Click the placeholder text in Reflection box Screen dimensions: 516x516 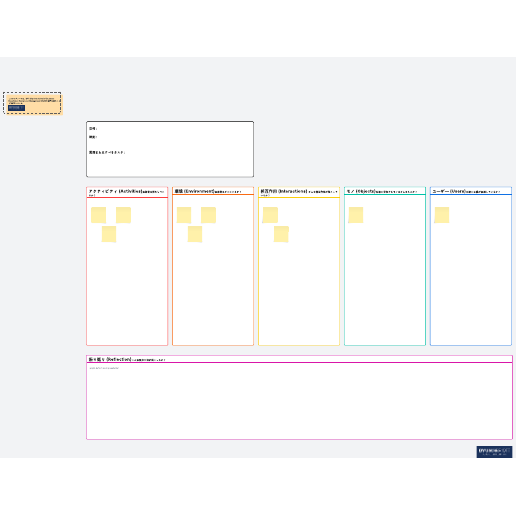[x=104, y=368]
